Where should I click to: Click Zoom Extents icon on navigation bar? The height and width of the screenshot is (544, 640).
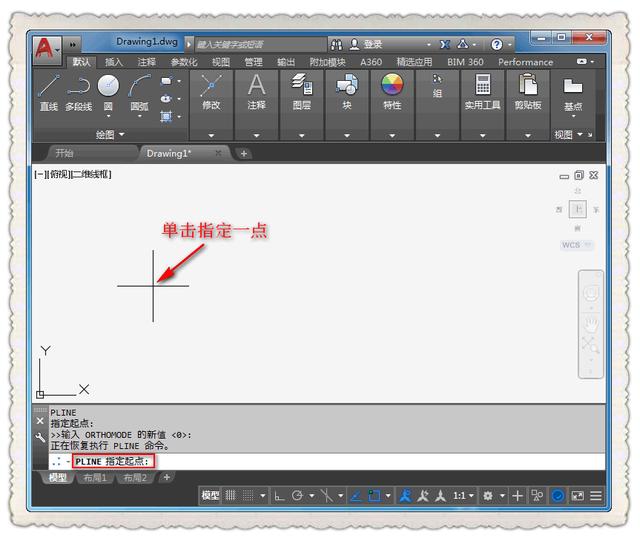(x=591, y=345)
